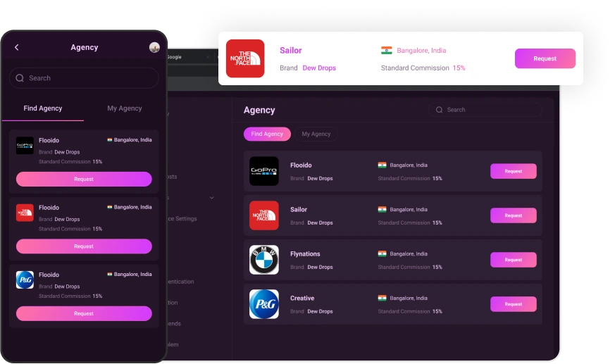Screen dimensions: 615x364
Task: Open P&G logo in Creative row
Action: tap(264, 304)
